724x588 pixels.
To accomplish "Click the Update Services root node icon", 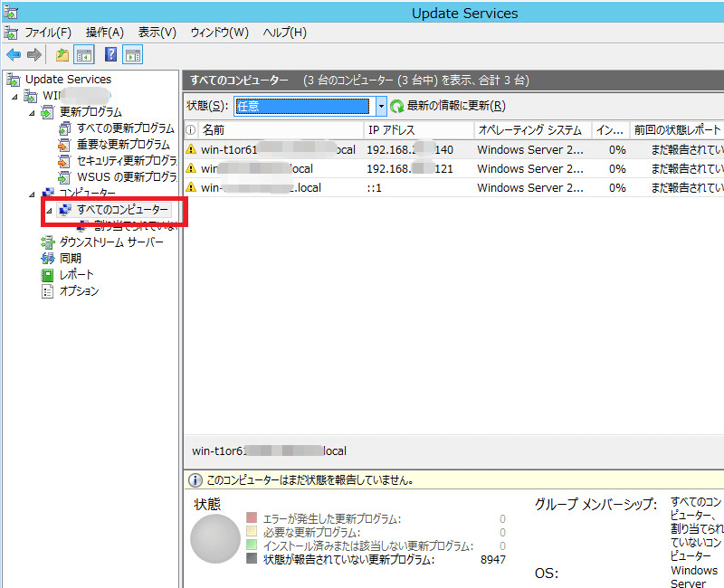I will point(14,80).
